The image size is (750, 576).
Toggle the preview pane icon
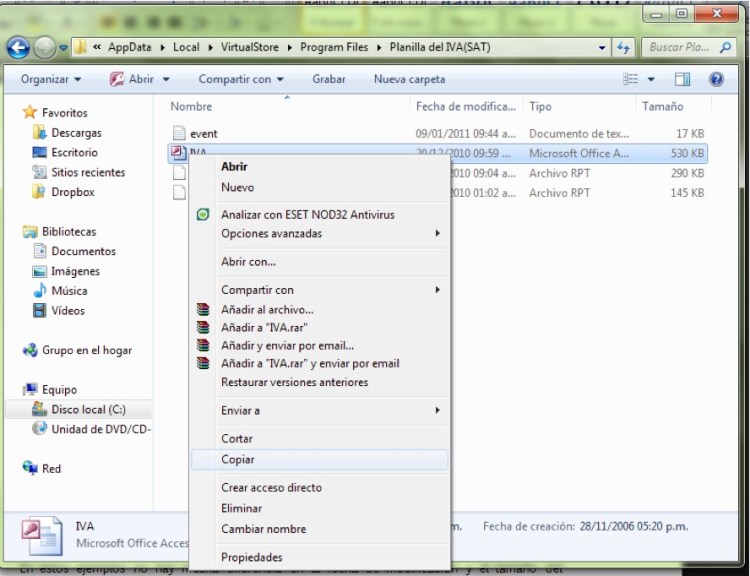pyautogui.click(x=682, y=79)
